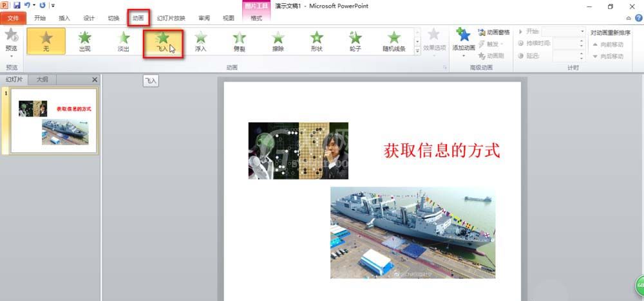
Task: Apply the 形状 (Shape) animation
Action: (317, 41)
